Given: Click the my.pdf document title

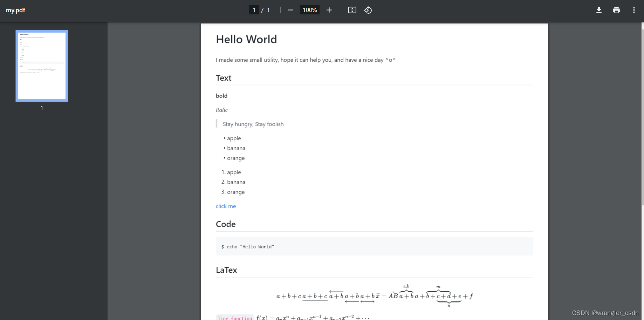Looking at the screenshot, I should pos(15,10).
